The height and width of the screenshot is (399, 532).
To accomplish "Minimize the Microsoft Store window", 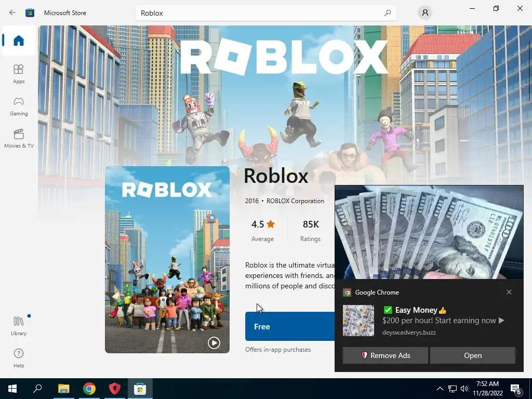I will point(472,8).
